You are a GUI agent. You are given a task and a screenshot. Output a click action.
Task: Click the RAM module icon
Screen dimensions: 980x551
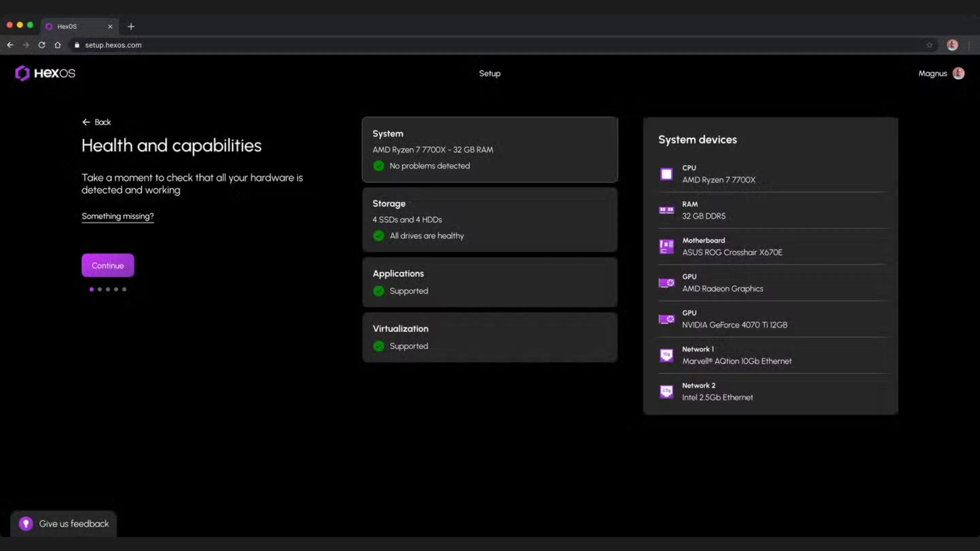(x=666, y=210)
